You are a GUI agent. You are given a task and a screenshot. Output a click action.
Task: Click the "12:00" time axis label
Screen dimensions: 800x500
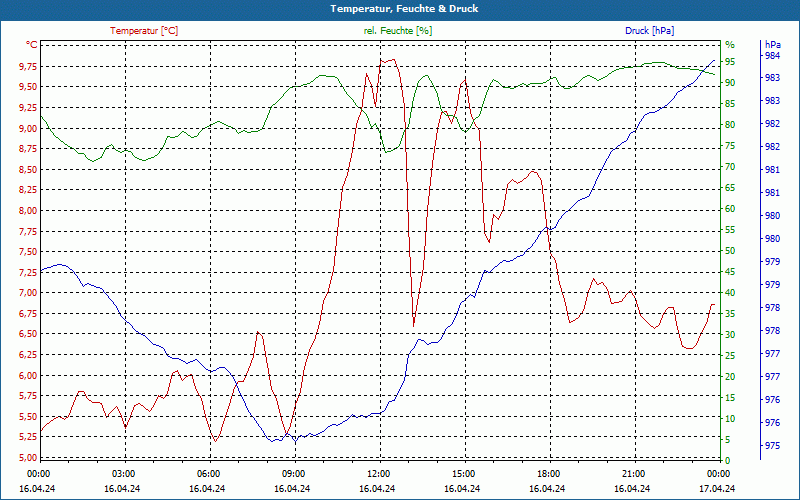378,473
